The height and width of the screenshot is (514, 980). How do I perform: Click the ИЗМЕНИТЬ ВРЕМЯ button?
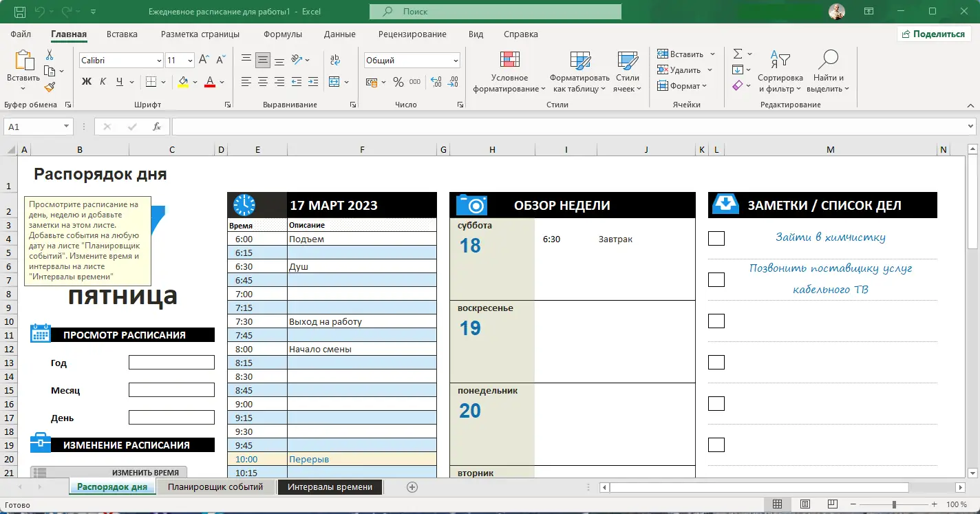pos(109,472)
